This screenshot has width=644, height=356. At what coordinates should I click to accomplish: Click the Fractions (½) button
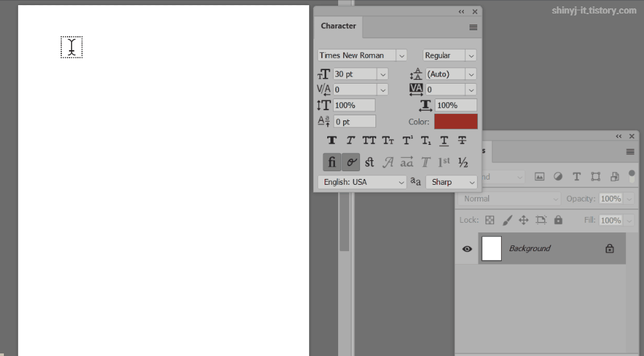[463, 162]
